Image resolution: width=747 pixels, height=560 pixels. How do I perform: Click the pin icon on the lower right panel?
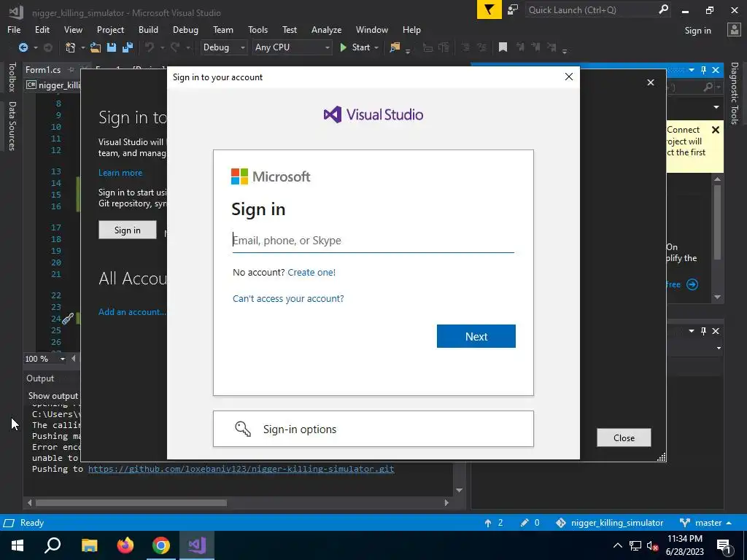coord(704,331)
